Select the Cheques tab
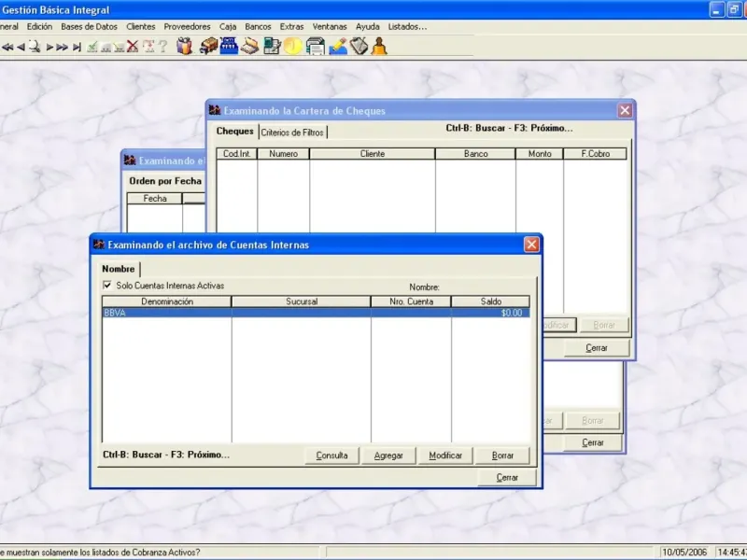The height and width of the screenshot is (560, 747). (234, 132)
